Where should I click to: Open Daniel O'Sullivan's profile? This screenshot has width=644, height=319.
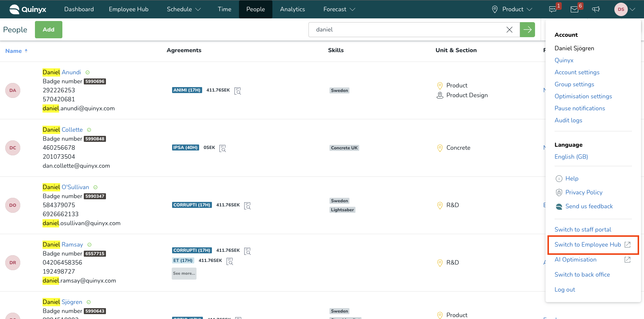[x=66, y=187]
